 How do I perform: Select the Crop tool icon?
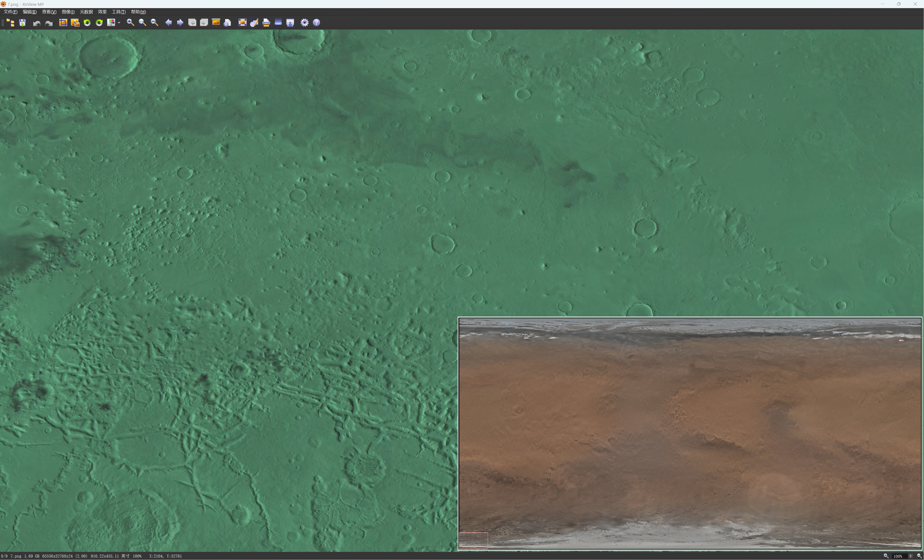coord(63,23)
